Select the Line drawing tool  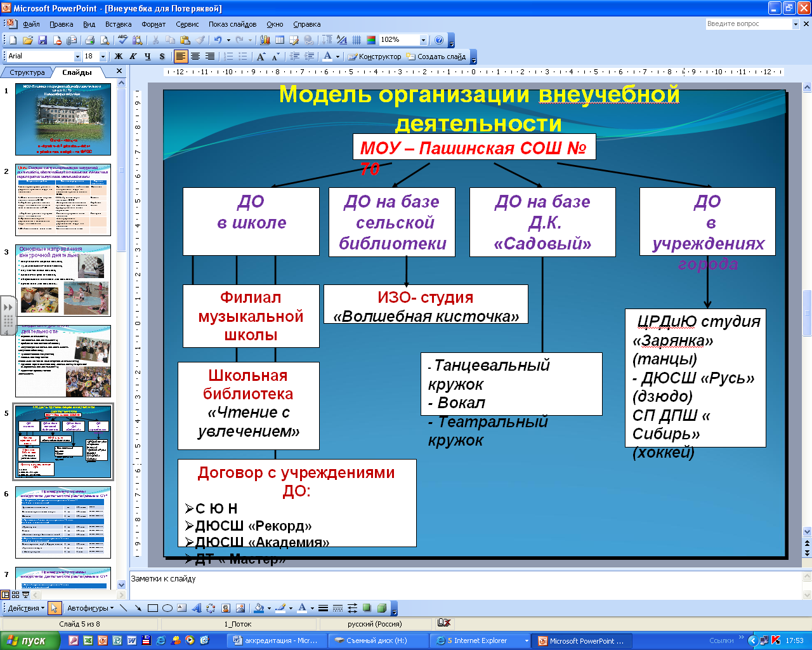point(124,608)
